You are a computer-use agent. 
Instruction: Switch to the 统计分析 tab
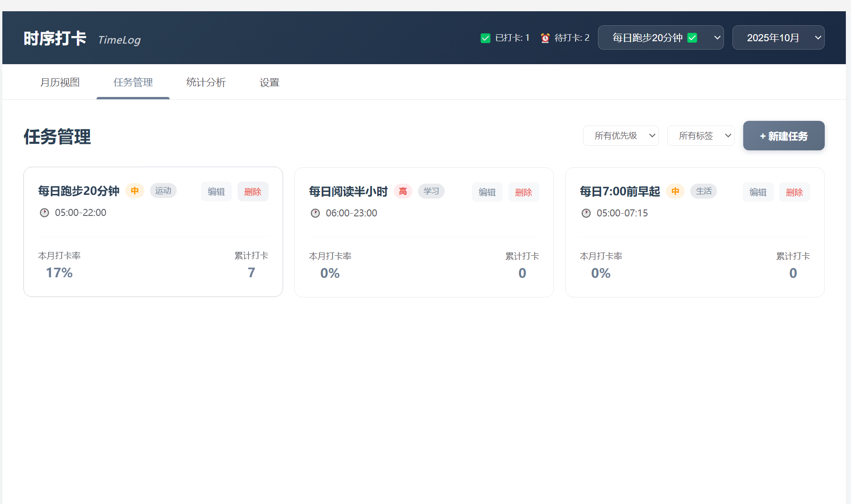(x=206, y=82)
